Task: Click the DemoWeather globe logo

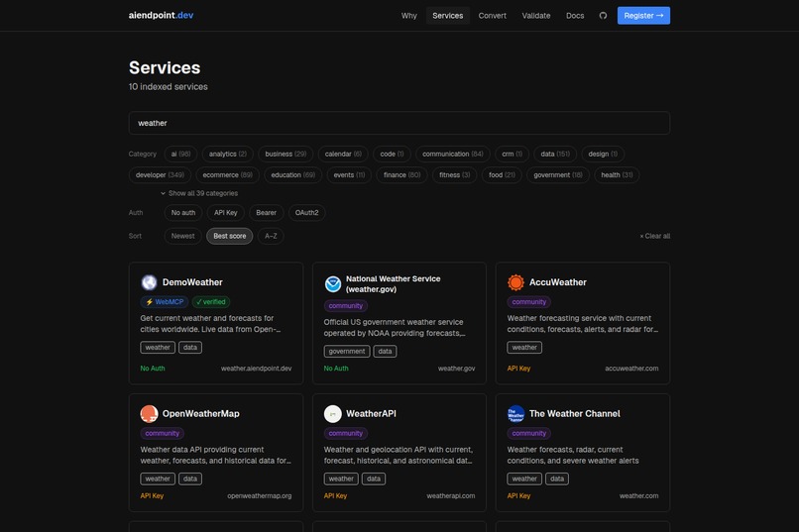Action: (x=149, y=282)
